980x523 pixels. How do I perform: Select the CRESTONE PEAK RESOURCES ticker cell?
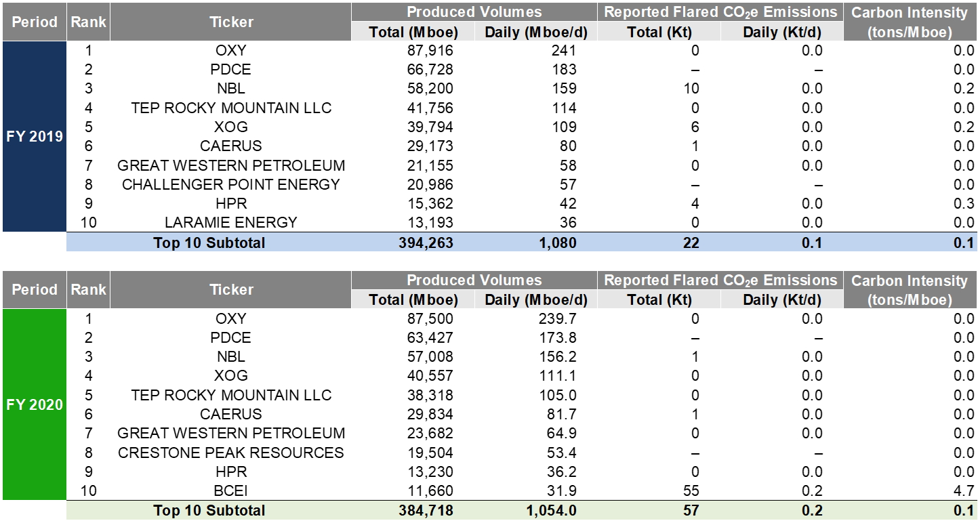click(230, 453)
